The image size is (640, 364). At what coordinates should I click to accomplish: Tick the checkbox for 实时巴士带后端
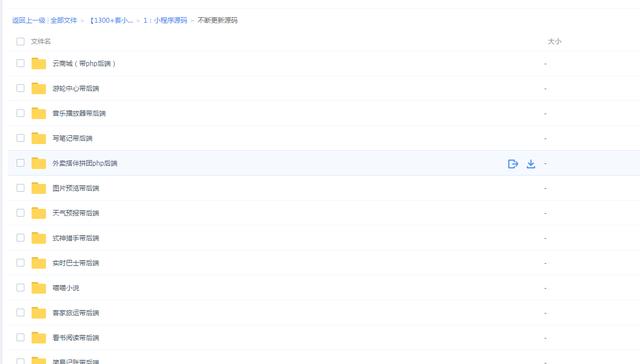(x=20, y=262)
